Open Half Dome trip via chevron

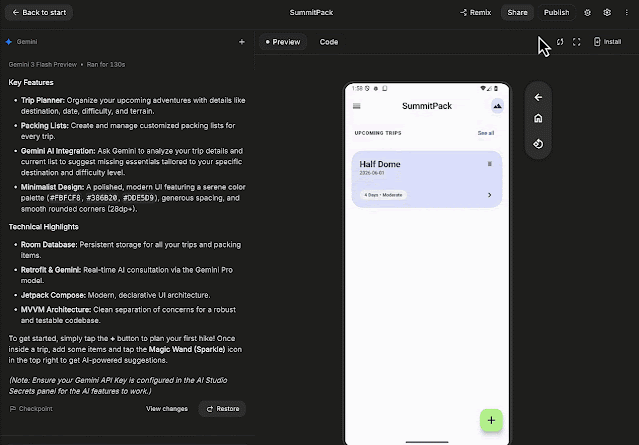(x=489, y=195)
